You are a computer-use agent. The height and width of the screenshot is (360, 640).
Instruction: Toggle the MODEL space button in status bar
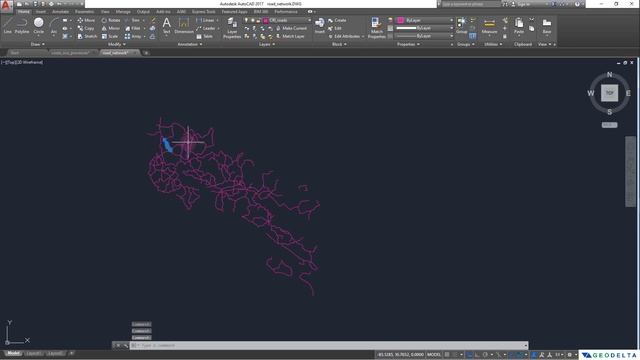click(x=434, y=355)
